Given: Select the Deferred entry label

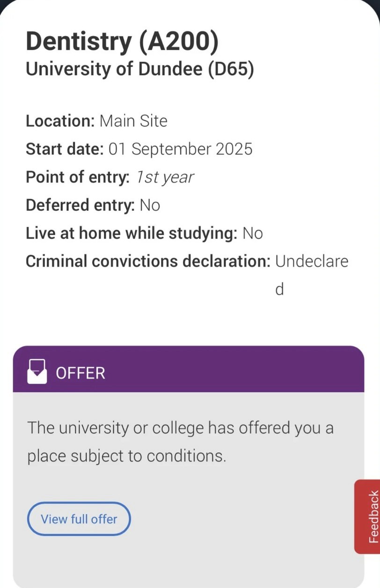Looking at the screenshot, I should coord(80,205).
